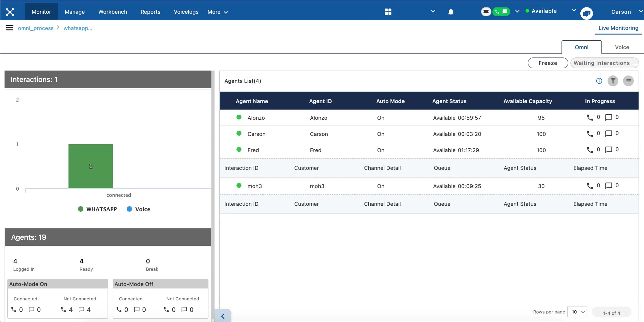Switch to the Voice tab
Image resolution: width=644 pixels, height=322 pixels.
tap(622, 47)
